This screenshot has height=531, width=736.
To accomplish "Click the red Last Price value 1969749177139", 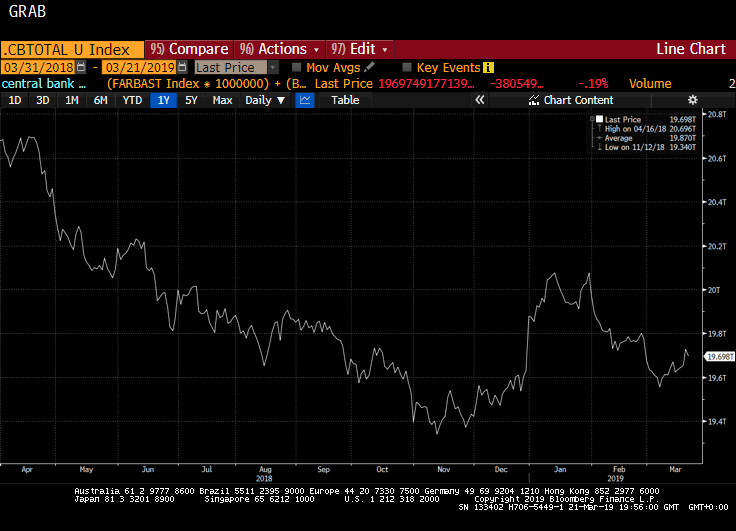I will point(426,84).
